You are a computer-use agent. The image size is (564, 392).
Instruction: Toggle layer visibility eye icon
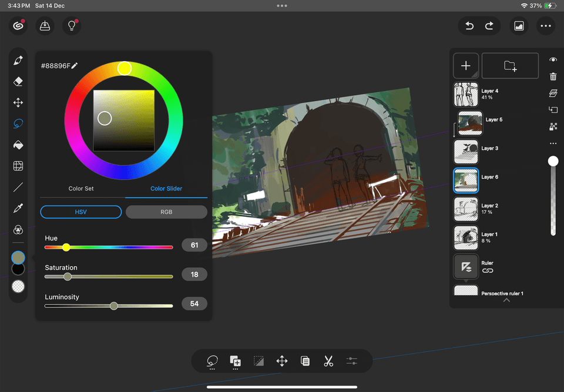pyautogui.click(x=553, y=59)
